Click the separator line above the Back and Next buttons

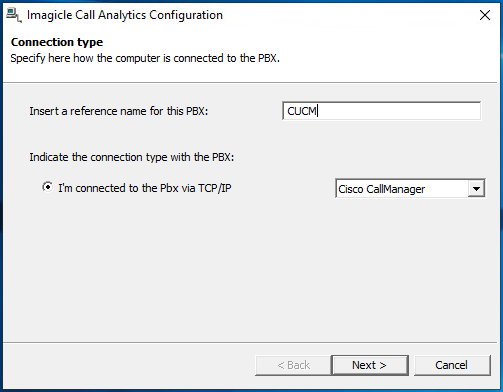(x=250, y=342)
